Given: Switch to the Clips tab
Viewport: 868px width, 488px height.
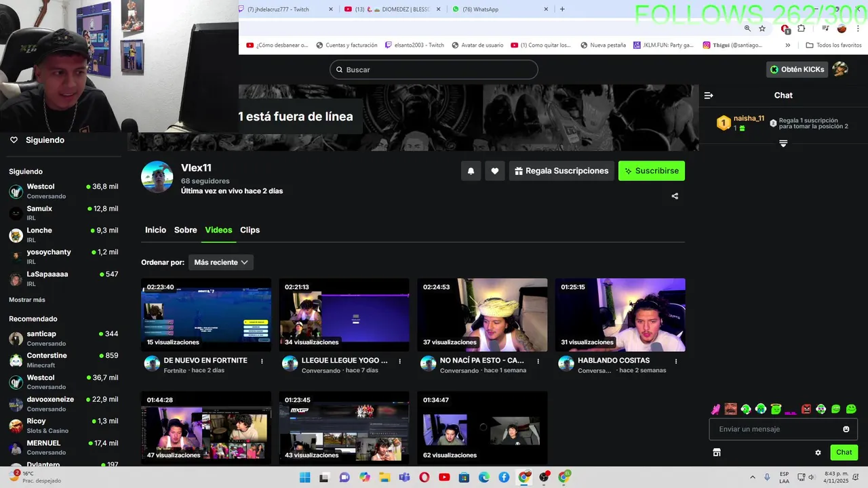Looking at the screenshot, I should click(x=250, y=230).
